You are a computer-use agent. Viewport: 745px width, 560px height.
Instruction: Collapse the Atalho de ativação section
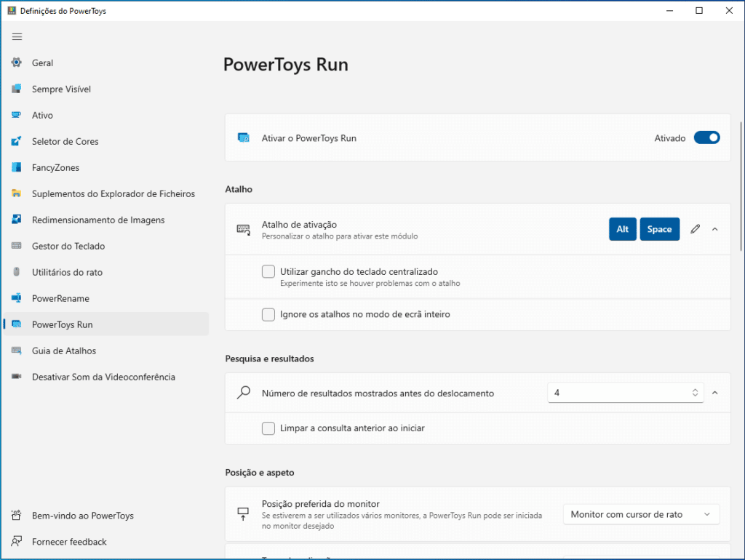714,228
